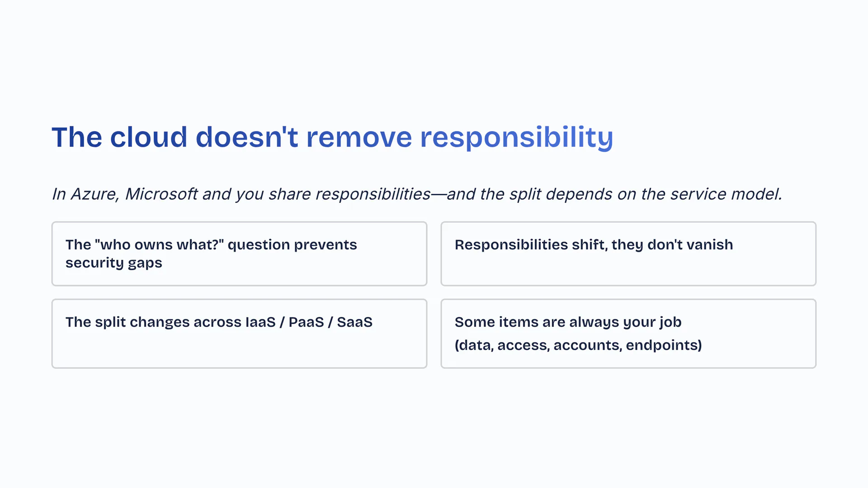The height and width of the screenshot is (488, 868).
Task: Click the IaaS / PaaS / SaaS split card
Action: click(239, 333)
